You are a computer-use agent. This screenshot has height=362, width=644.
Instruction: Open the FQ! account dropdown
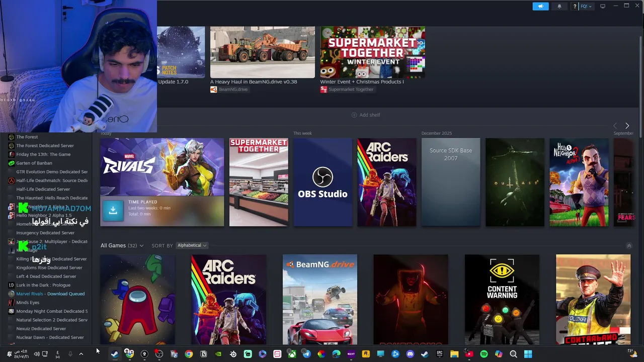[x=586, y=6]
